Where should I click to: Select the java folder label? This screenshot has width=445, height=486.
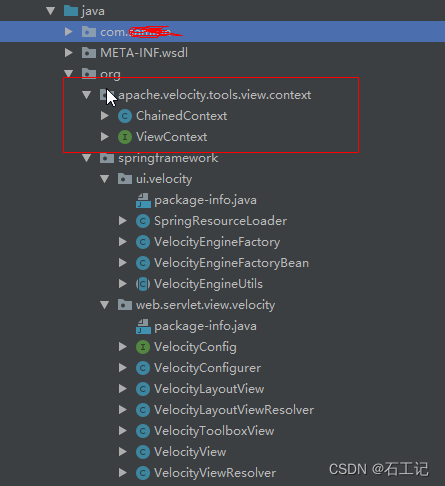point(93,11)
